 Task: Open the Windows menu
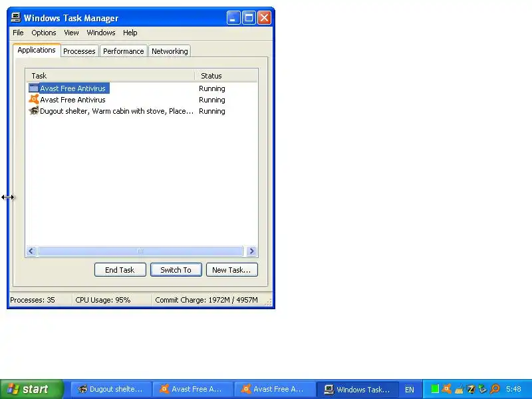pyautogui.click(x=101, y=33)
